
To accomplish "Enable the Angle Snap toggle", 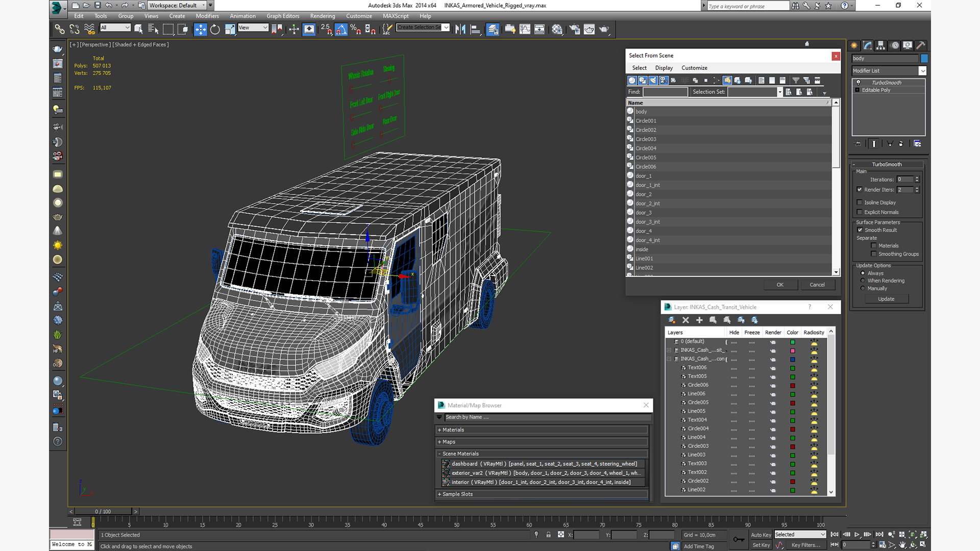I will pos(341,30).
